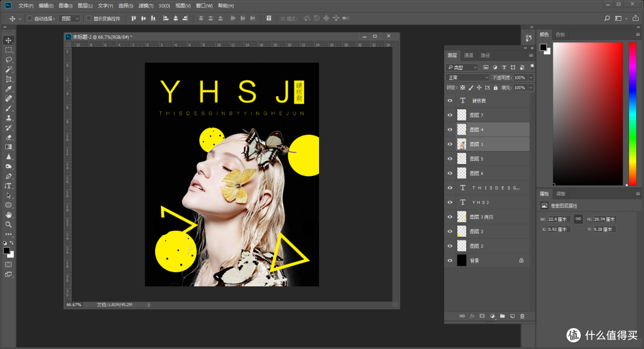The image size is (644, 349).
Task: Select the Horizontal Type tool
Action: point(8,186)
